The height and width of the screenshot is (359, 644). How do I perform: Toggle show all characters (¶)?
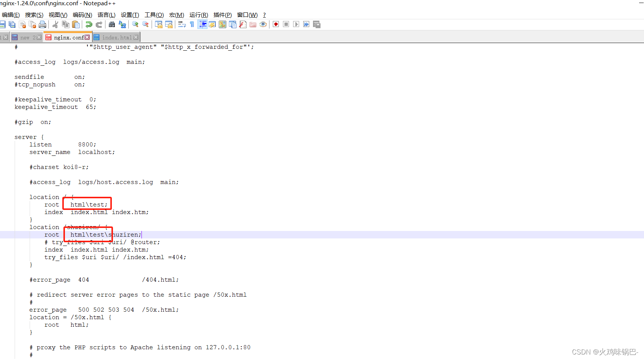pos(191,24)
